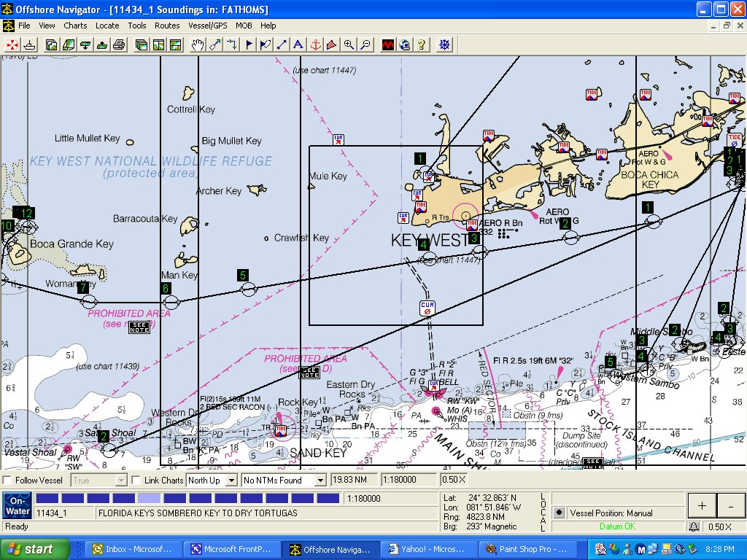Toggle the alarm bell icon in status bar
747x560 pixels.
pos(694,526)
